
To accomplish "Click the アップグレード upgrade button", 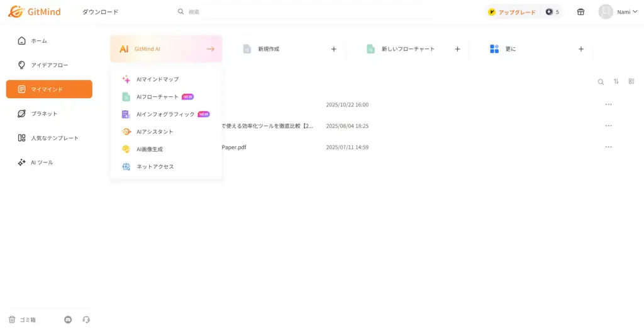I will click(x=512, y=12).
